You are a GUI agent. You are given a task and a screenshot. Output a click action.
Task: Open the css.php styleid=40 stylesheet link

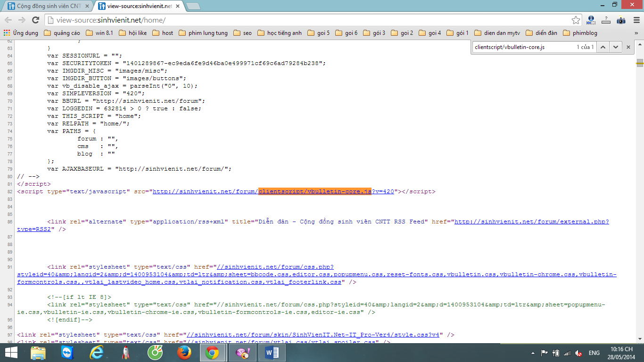[317, 274]
